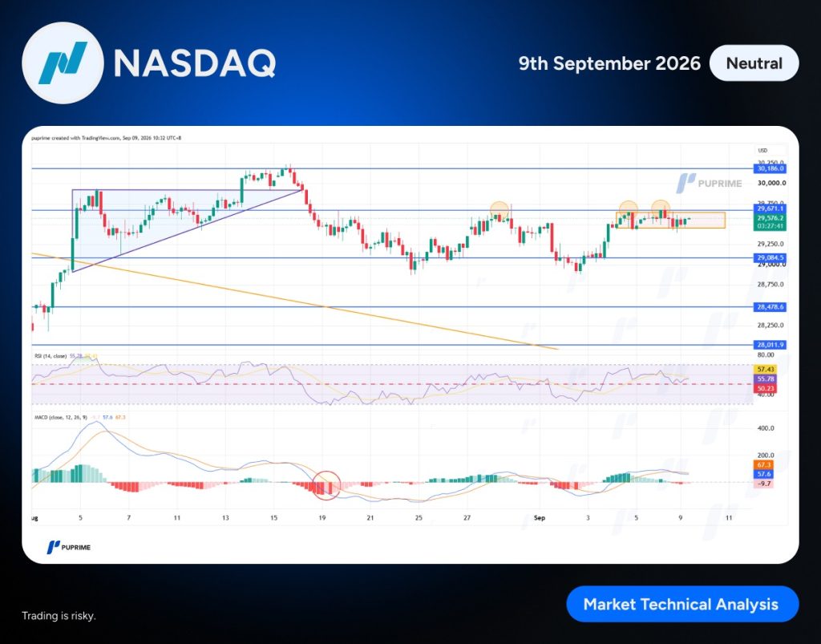The width and height of the screenshot is (821, 644).
Task: Click the 200.0 MACD axis value
Action: pyautogui.click(x=766, y=456)
